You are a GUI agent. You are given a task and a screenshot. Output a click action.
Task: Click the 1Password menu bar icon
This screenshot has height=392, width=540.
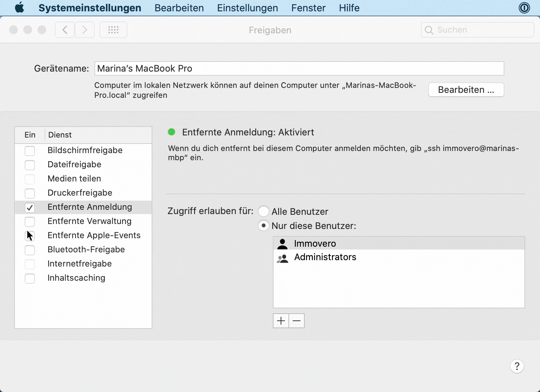coord(524,7)
